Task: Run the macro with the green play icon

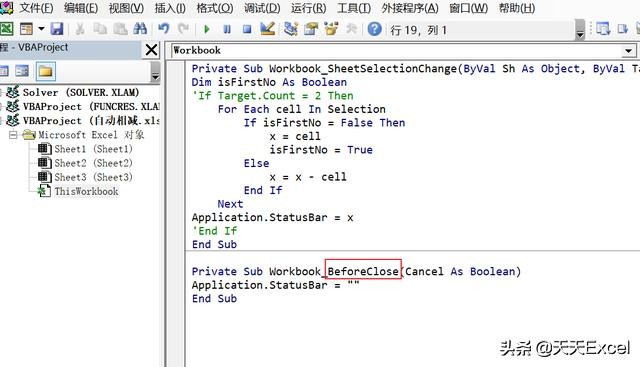Action: [207, 29]
